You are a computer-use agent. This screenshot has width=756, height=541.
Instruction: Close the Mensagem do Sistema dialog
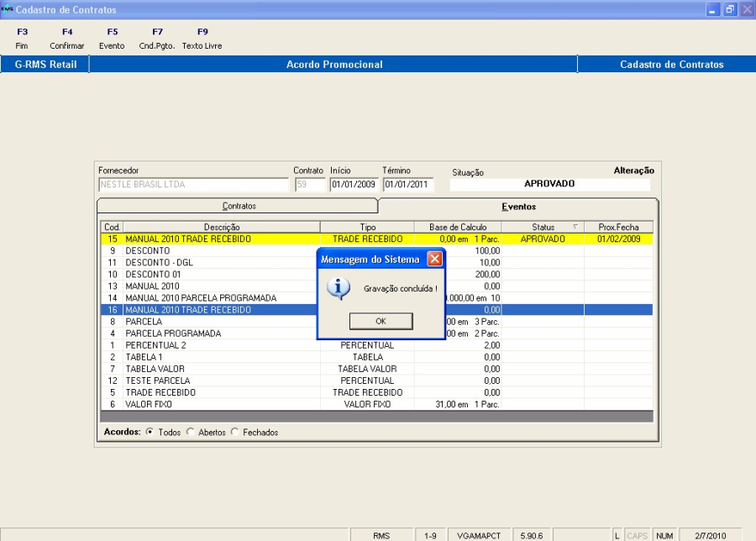[x=434, y=259]
